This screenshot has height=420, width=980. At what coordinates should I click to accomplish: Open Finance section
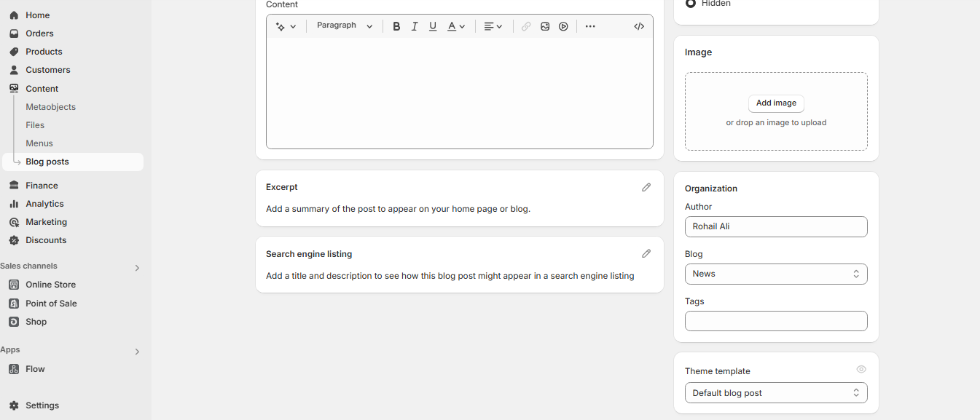pos(42,186)
